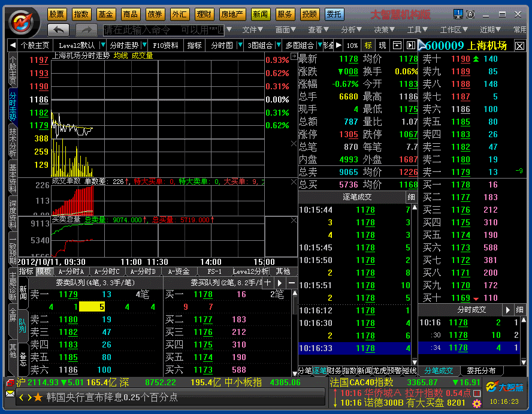Screen dimensions: 532x414
Task: Expand the command input dropdown arrow
Action: (x=229, y=30)
